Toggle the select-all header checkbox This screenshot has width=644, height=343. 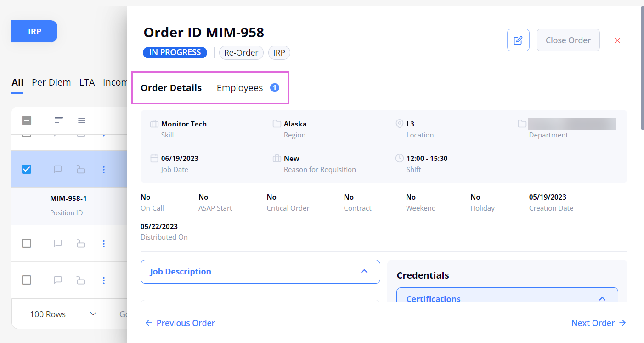point(27,120)
